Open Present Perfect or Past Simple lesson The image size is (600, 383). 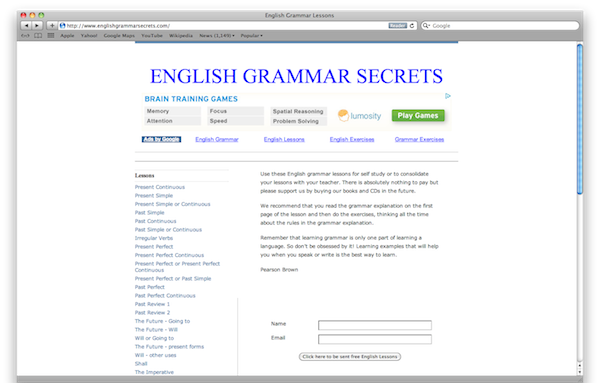click(x=173, y=279)
